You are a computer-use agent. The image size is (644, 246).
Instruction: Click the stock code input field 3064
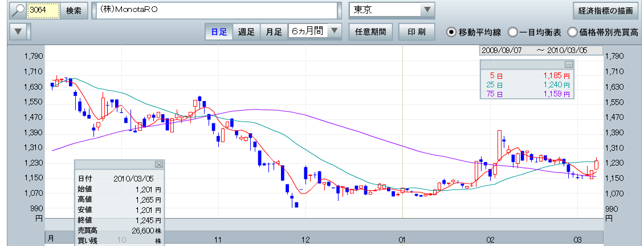[x=43, y=10]
